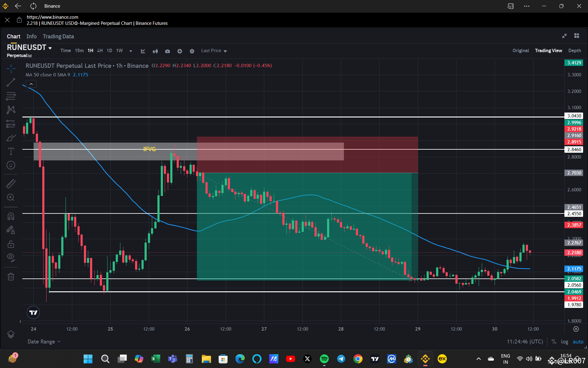This screenshot has height=368, width=588.
Task: Open the emoji and icons tool
Action: point(11,165)
